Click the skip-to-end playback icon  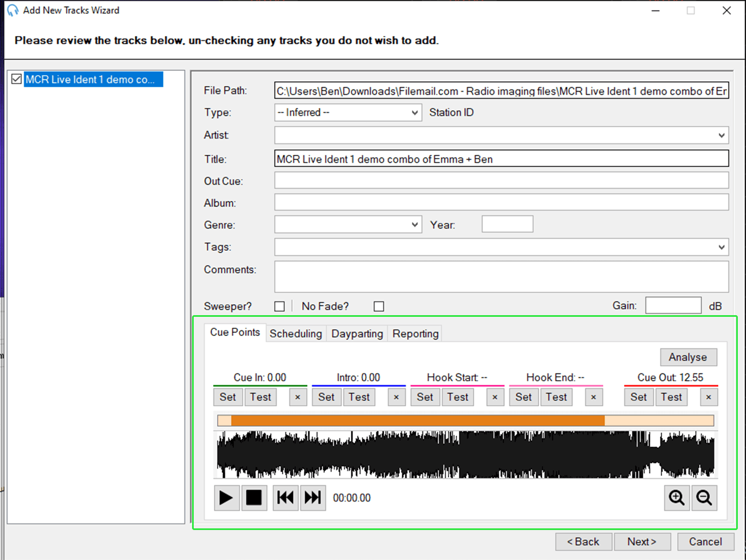(313, 497)
